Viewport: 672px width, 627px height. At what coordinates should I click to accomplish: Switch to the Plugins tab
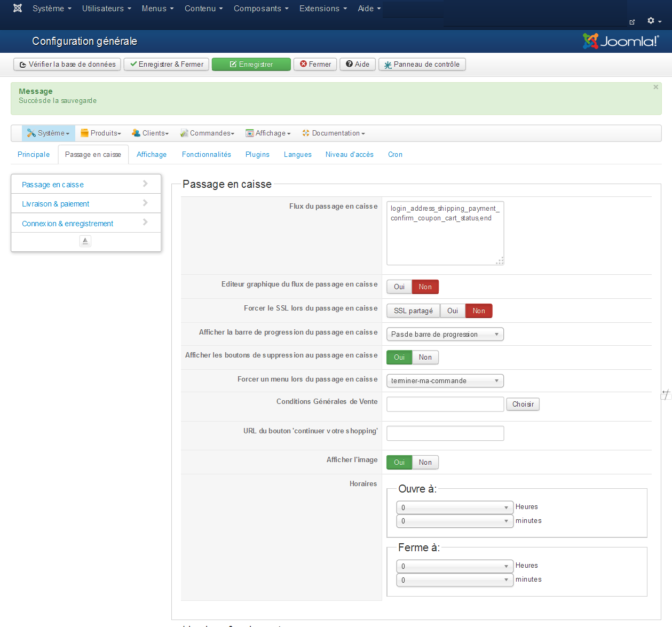[x=257, y=154]
